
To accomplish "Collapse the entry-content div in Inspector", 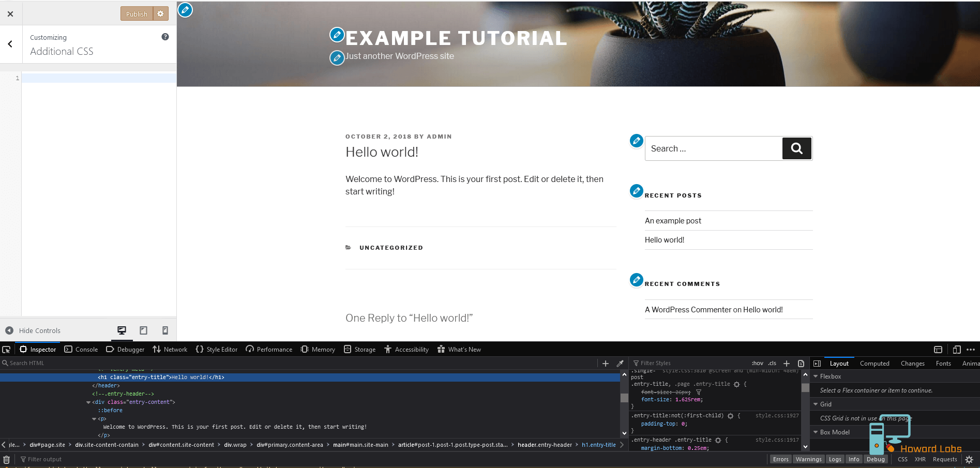I will click(x=88, y=402).
